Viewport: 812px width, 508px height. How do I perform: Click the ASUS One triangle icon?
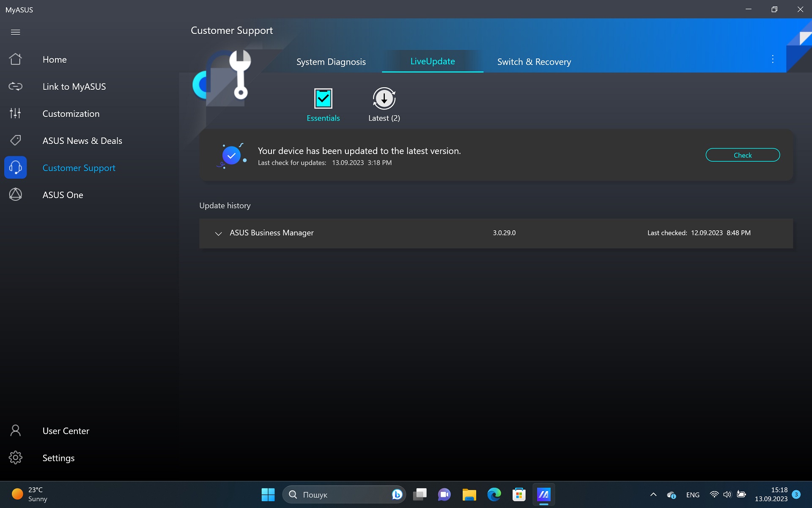pos(16,195)
